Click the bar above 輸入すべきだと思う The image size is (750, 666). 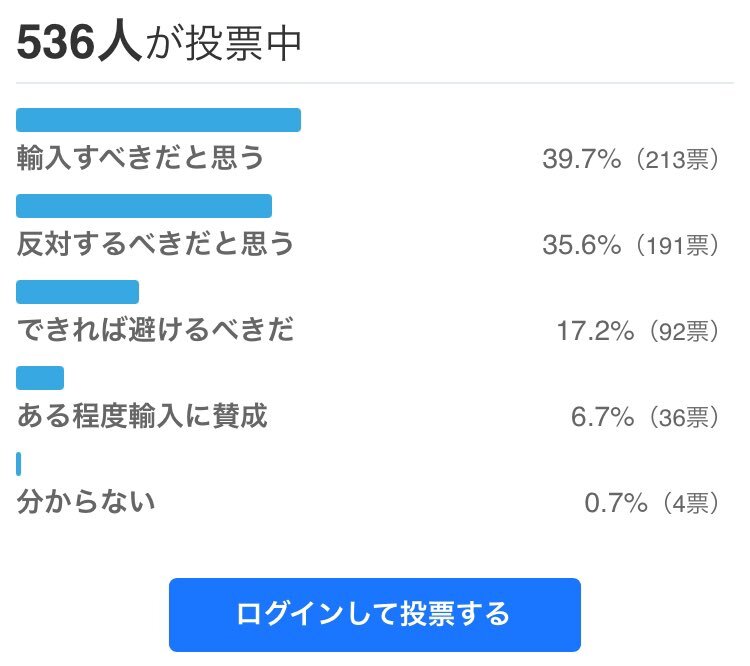coord(158,120)
